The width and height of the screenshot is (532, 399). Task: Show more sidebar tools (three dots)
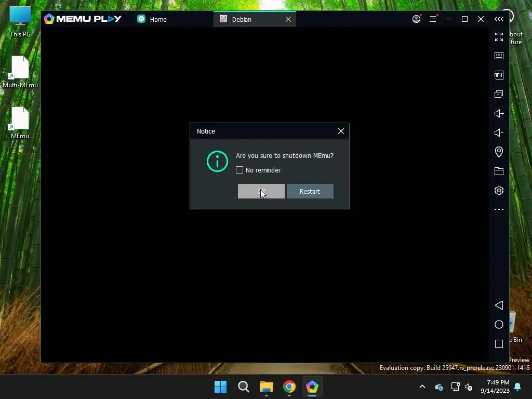[499, 209]
